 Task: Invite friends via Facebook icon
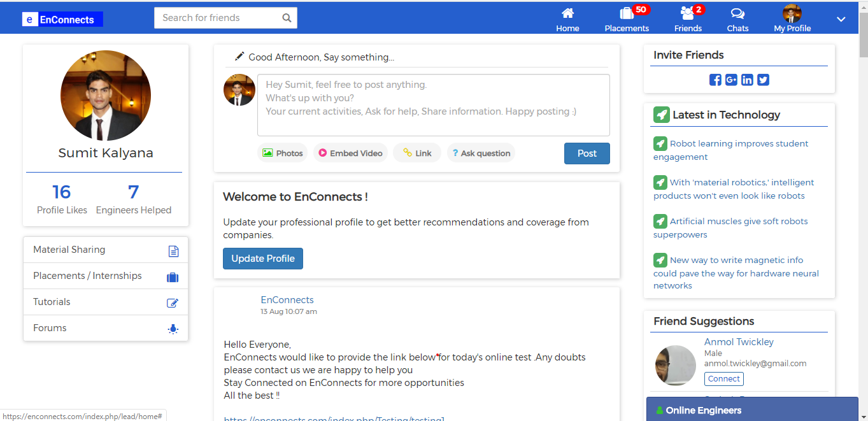pos(715,80)
